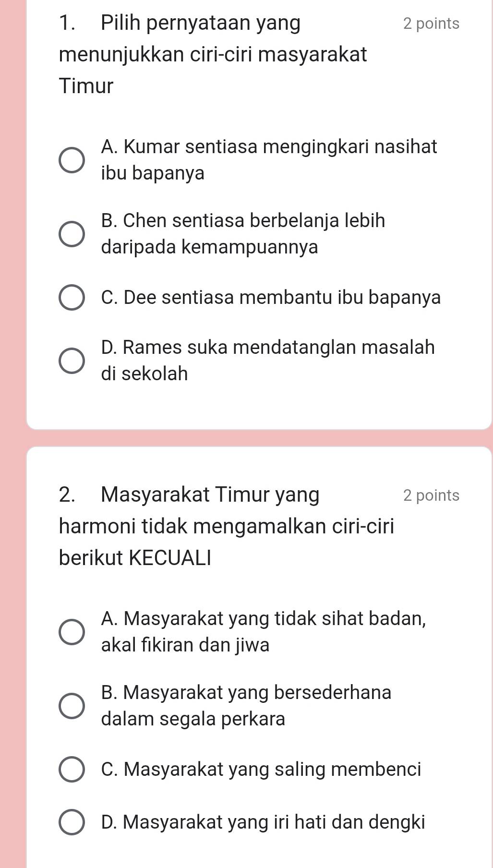493x868 pixels.
Task: Select radio for A. Masyarakat yang tidak sihat
Action: [x=72, y=631]
